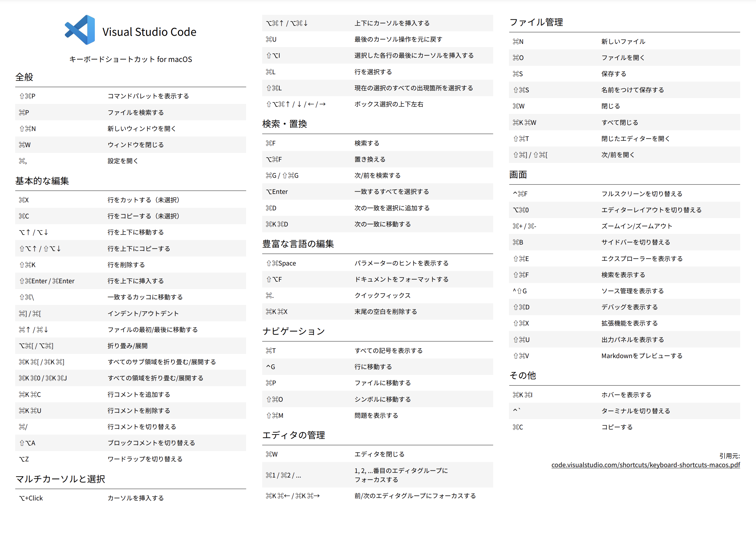Click the '⌥+Click' shortcut cell

click(31, 498)
